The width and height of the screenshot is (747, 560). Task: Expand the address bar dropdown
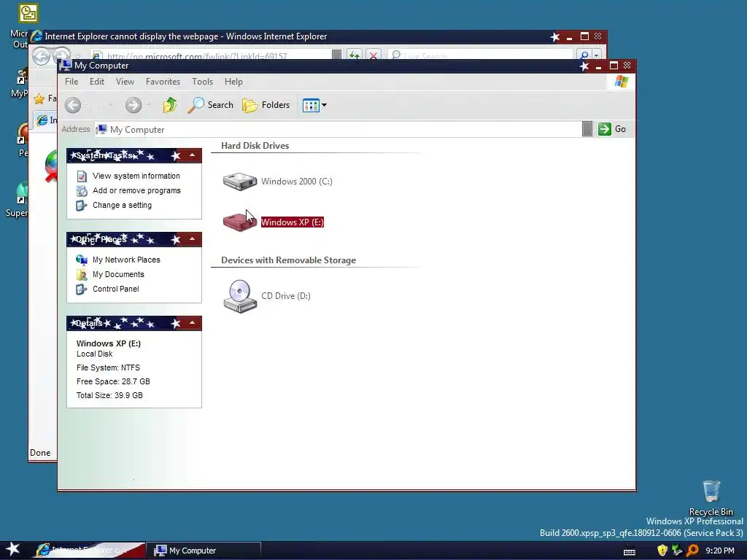587,129
